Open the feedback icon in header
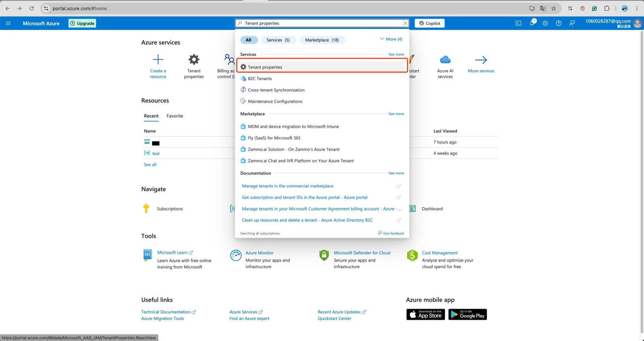The width and height of the screenshot is (644, 341). click(572, 23)
